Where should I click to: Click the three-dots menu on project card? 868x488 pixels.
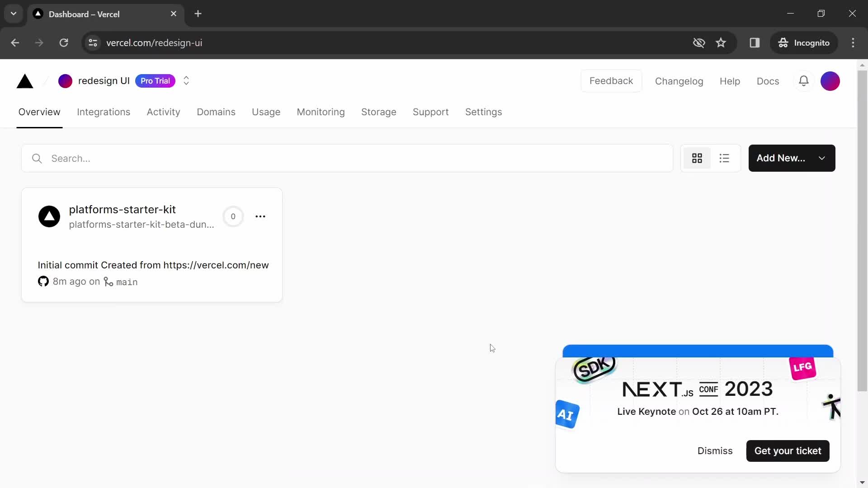coord(260,216)
